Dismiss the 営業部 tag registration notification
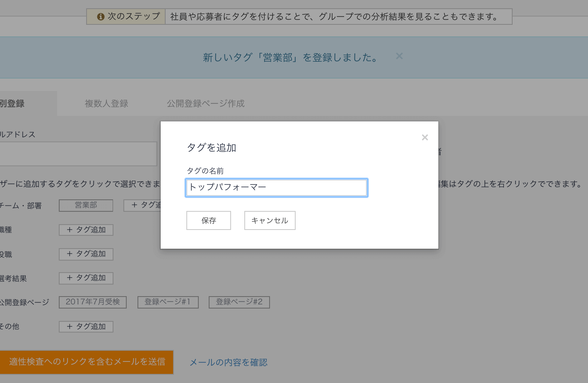588x383 pixels. 399,56
